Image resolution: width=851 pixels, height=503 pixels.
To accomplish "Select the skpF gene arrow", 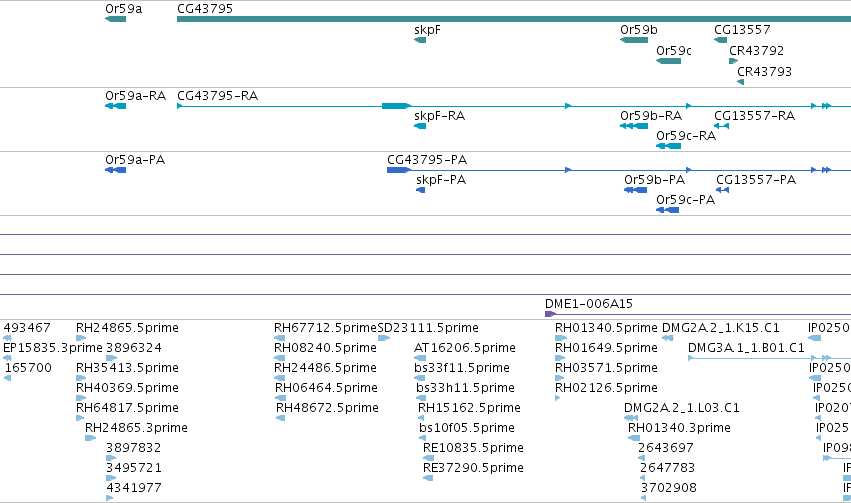I will tap(420, 40).
